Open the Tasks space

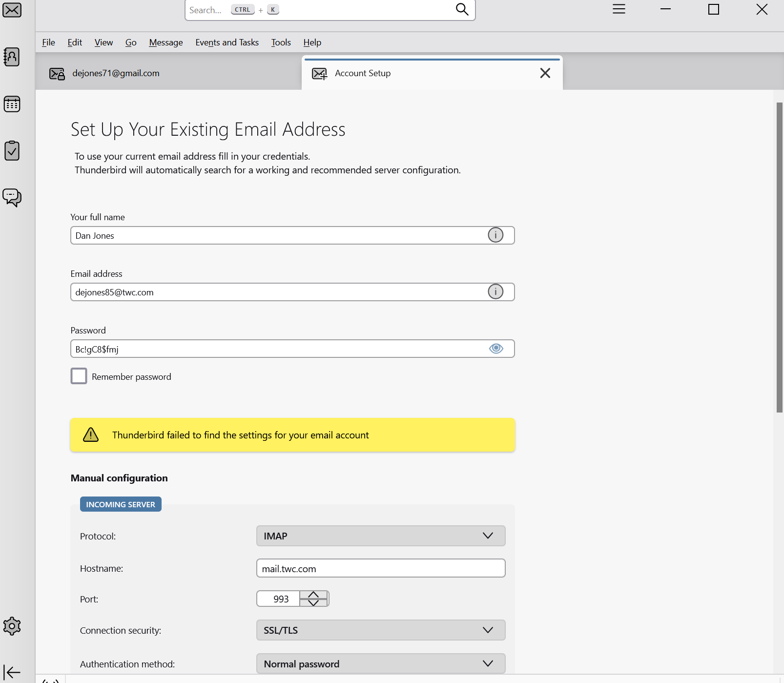[12, 150]
